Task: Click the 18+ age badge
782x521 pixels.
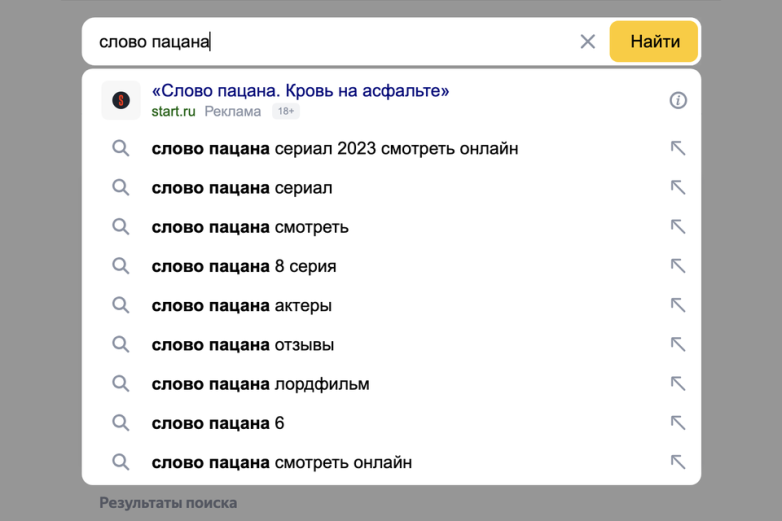Action: click(x=286, y=111)
